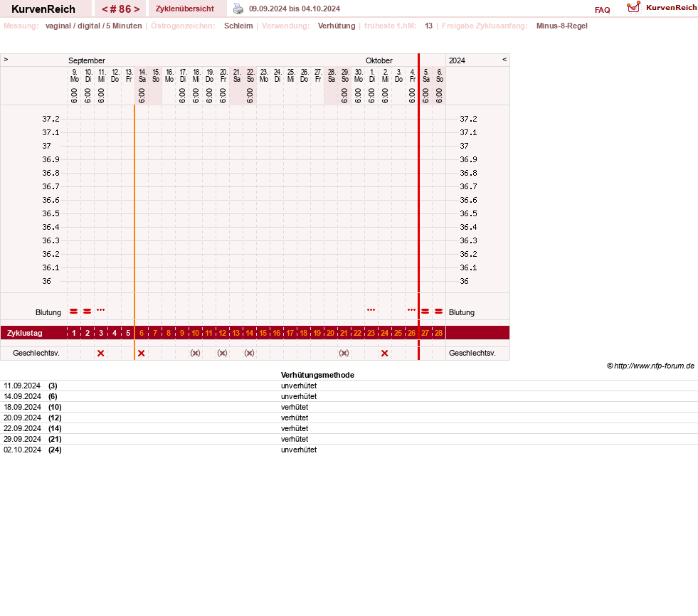The width and height of the screenshot is (698, 616).
Task: Click the '11.09.2024' row in the method list
Action: pyautogui.click(x=349, y=386)
